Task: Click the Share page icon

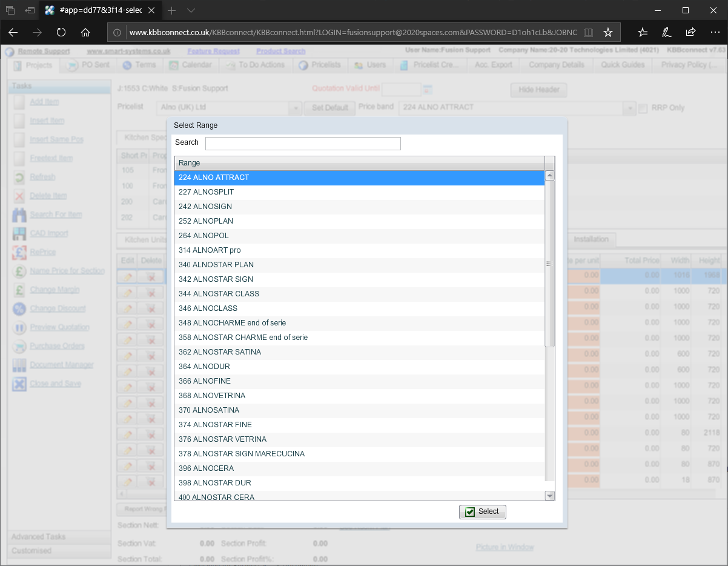Action: pos(690,32)
